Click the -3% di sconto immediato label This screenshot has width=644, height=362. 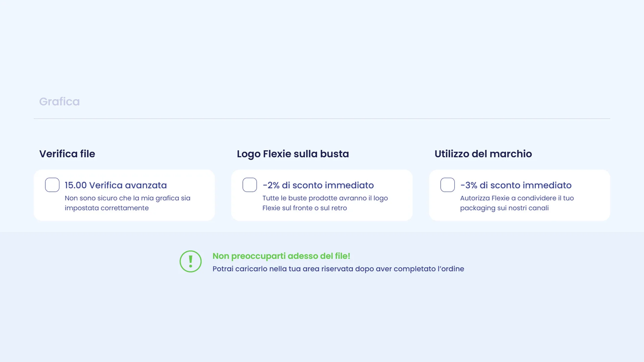(x=516, y=185)
